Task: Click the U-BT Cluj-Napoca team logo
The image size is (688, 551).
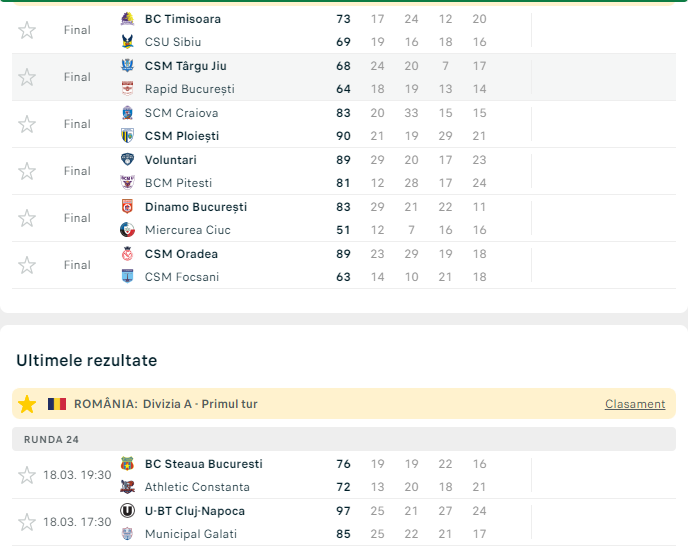Action: (x=127, y=511)
